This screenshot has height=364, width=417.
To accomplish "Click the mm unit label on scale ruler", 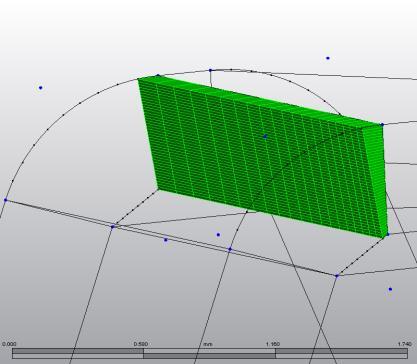I will click(x=208, y=344).
